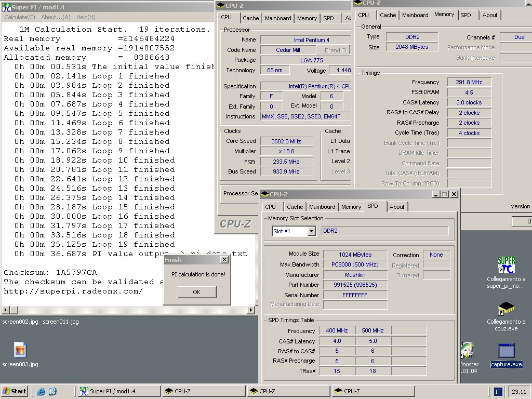Switch to the CPU tab in the front CPU-Z window
The image size is (532, 399).
coord(270,207)
